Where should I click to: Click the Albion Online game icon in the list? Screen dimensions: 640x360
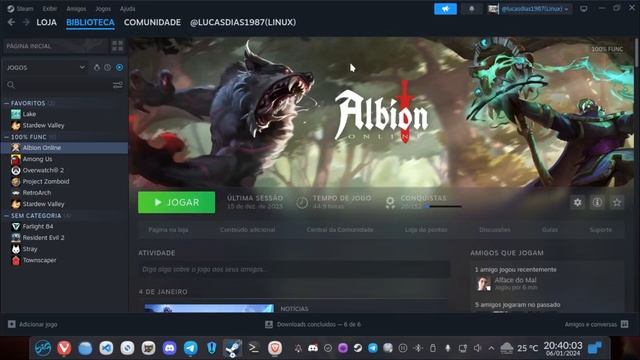coord(16,148)
